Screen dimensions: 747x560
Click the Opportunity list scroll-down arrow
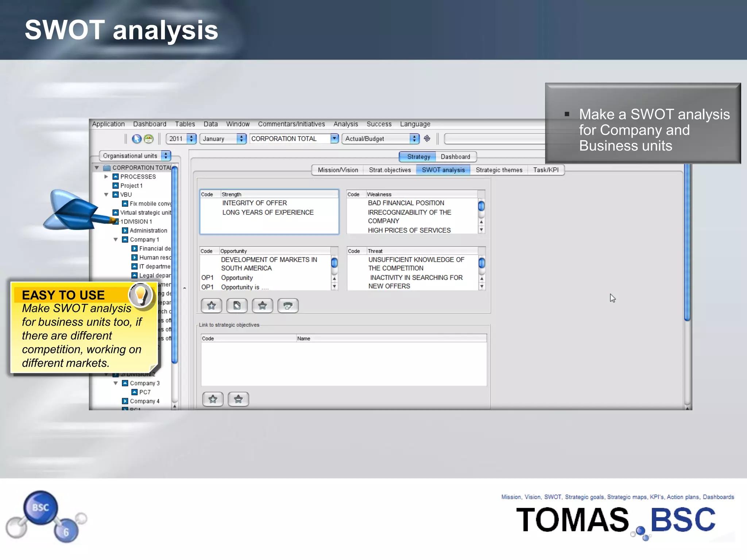334,287
